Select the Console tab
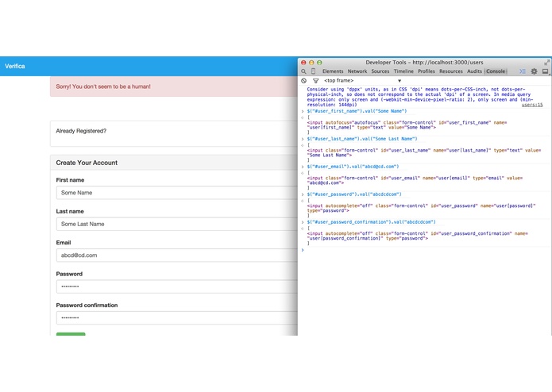The image size is (552, 392). point(496,71)
